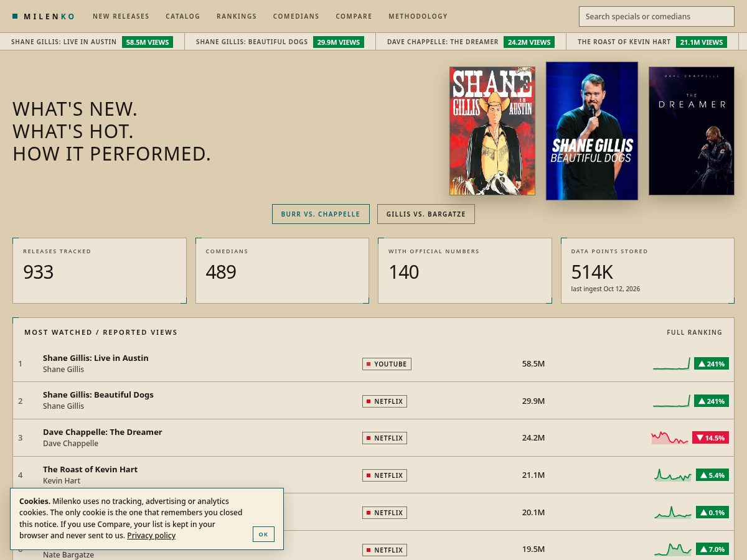Open the Full Ranking link
This screenshot has width=747, height=560.
tap(695, 332)
